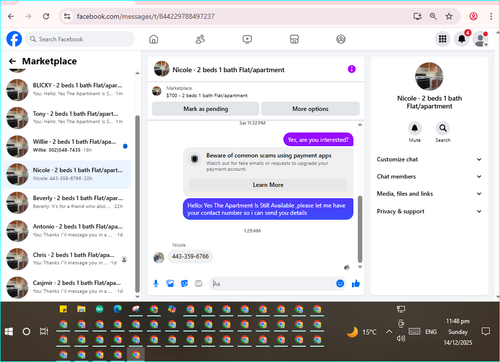The width and height of the screenshot is (500, 362).
Task: Bookmark this page star icon
Action: (449, 16)
